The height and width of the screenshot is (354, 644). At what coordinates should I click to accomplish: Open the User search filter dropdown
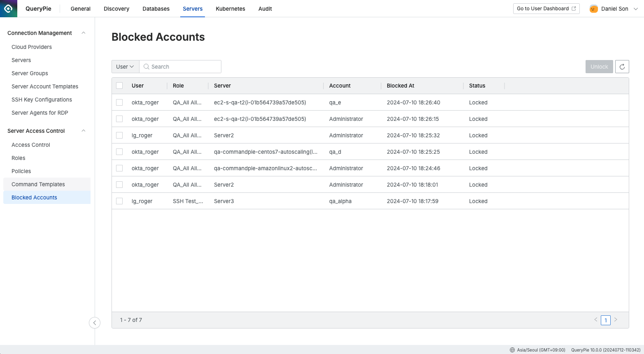tap(125, 67)
